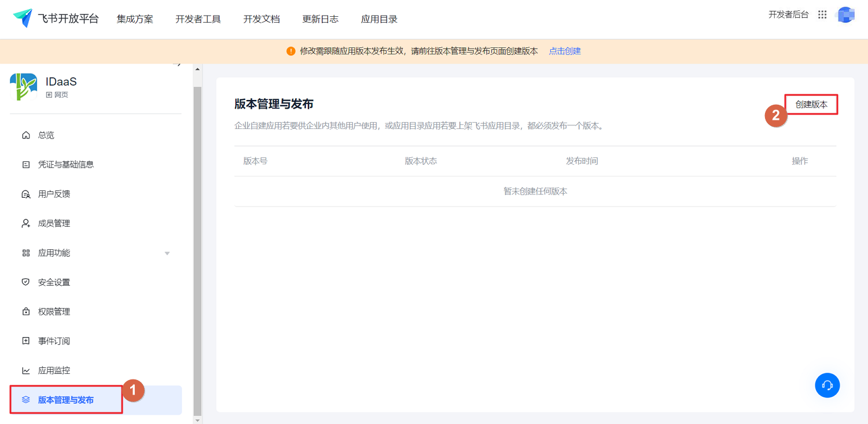868x424 pixels.
Task: Open 应用目录 in top navigation
Action: coord(379,19)
